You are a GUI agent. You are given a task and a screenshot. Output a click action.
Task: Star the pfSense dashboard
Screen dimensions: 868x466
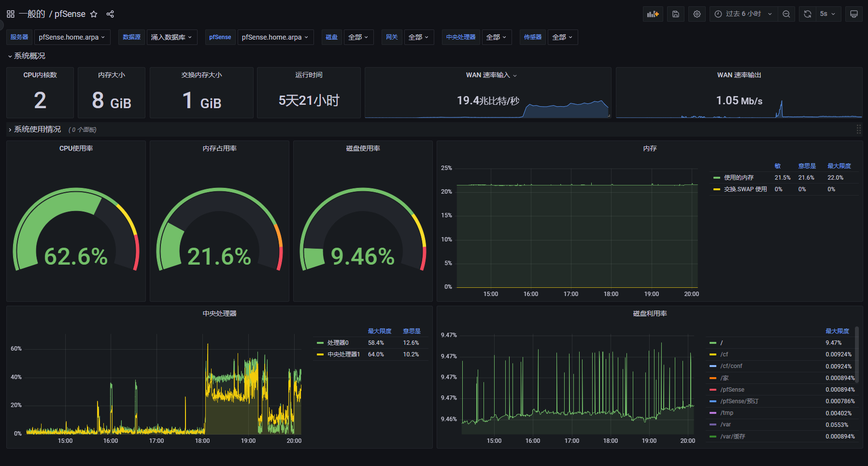tap(94, 14)
